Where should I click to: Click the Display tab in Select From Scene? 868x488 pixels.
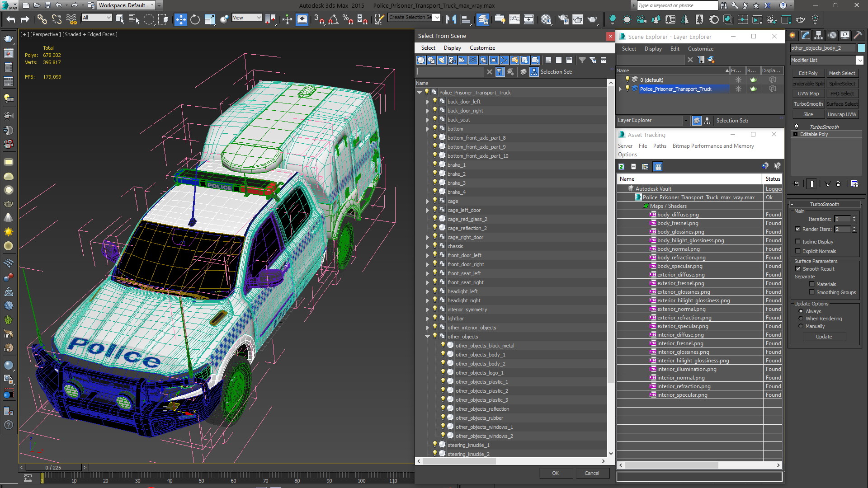[450, 47]
